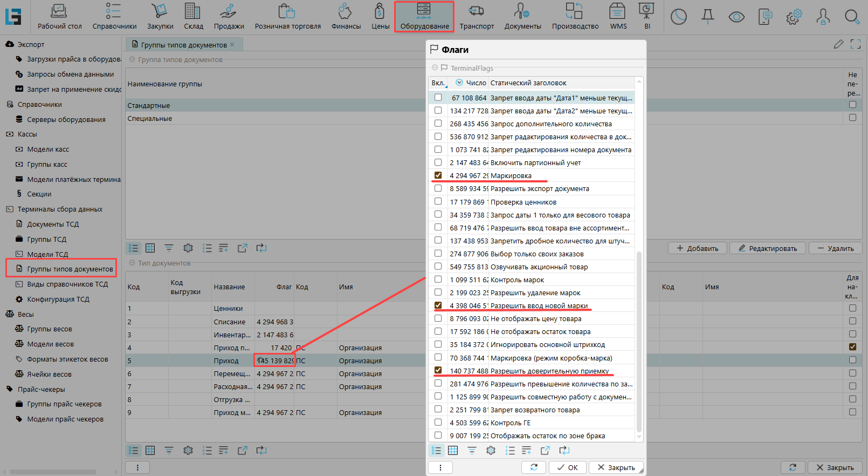Click the pencil edit icon at top right
The image size is (868, 476).
coord(838,44)
